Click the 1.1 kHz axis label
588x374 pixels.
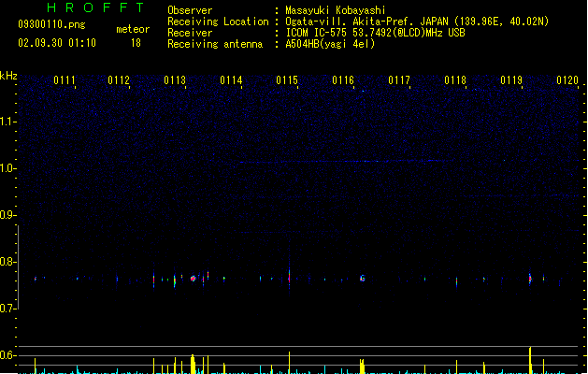[x=7, y=122]
